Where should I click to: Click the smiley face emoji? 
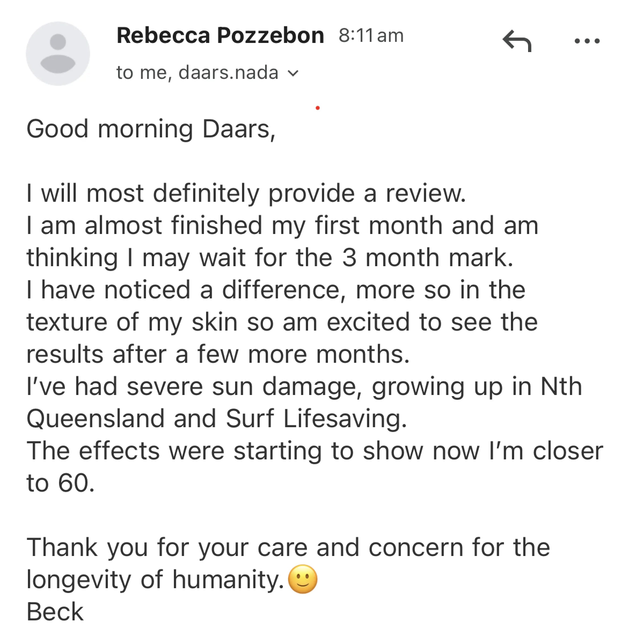click(302, 579)
